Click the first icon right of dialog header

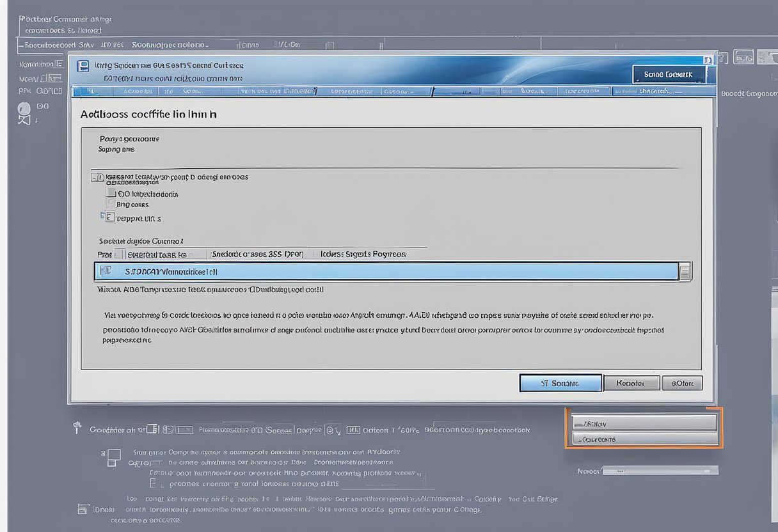pyautogui.click(x=724, y=58)
